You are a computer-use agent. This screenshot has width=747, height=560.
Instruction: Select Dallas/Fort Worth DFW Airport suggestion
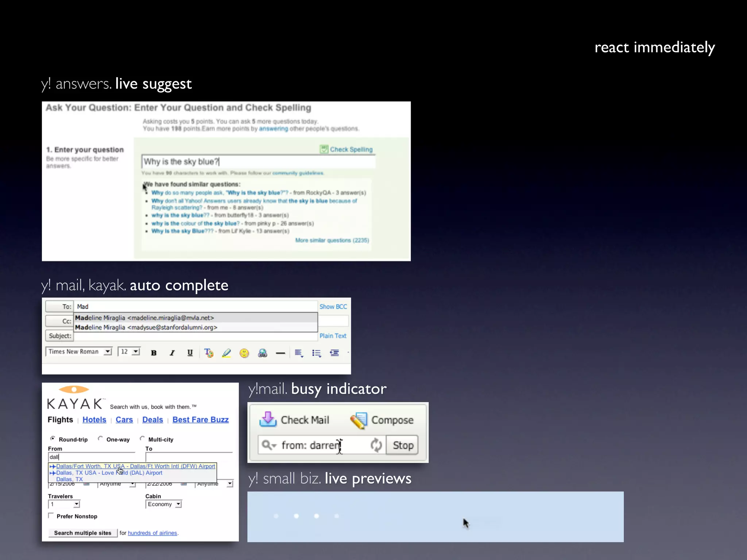pyautogui.click(x=133, y=466)
